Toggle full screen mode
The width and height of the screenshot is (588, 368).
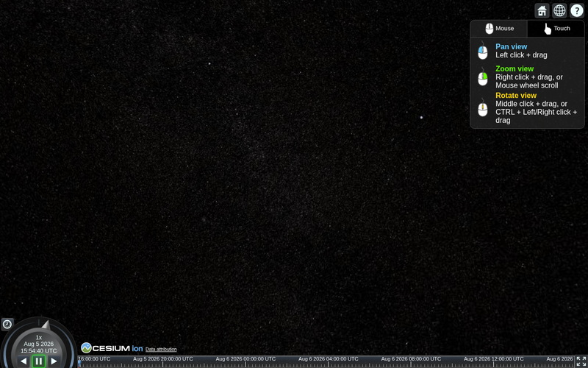[x=581, y=361]
